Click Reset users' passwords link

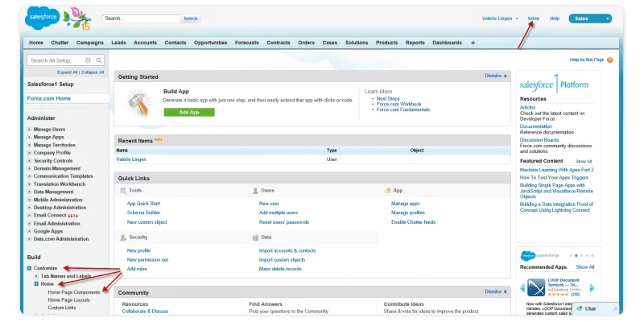click(284, 222)
